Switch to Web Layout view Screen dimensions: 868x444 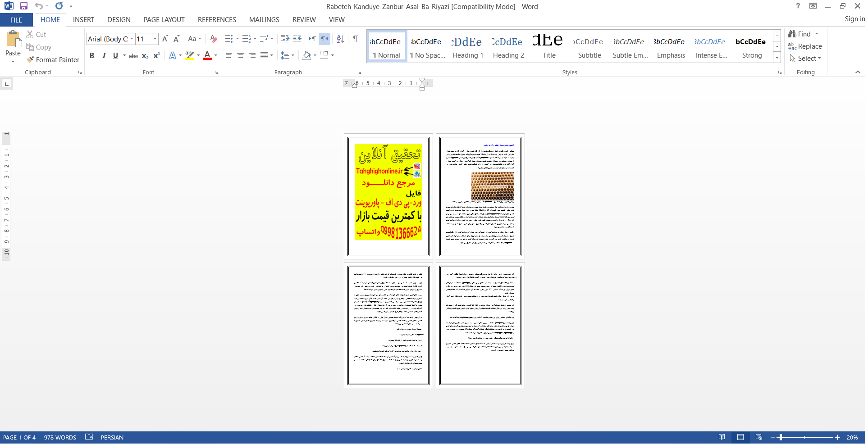[x=759, y=437]
